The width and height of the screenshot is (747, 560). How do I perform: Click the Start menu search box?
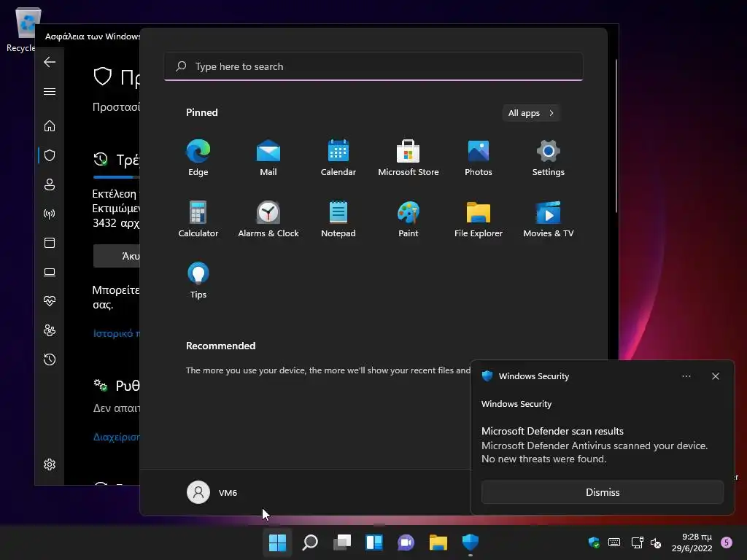tap(373, 66)
